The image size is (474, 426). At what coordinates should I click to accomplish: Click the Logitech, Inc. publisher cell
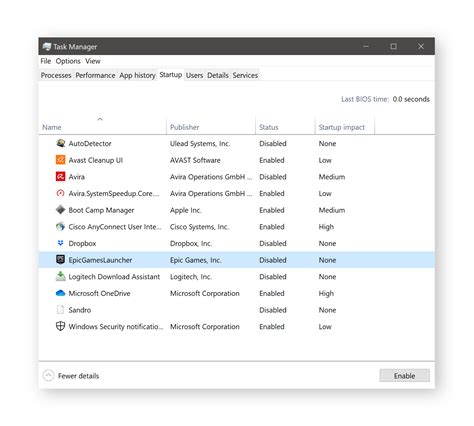tap(191, 276)
